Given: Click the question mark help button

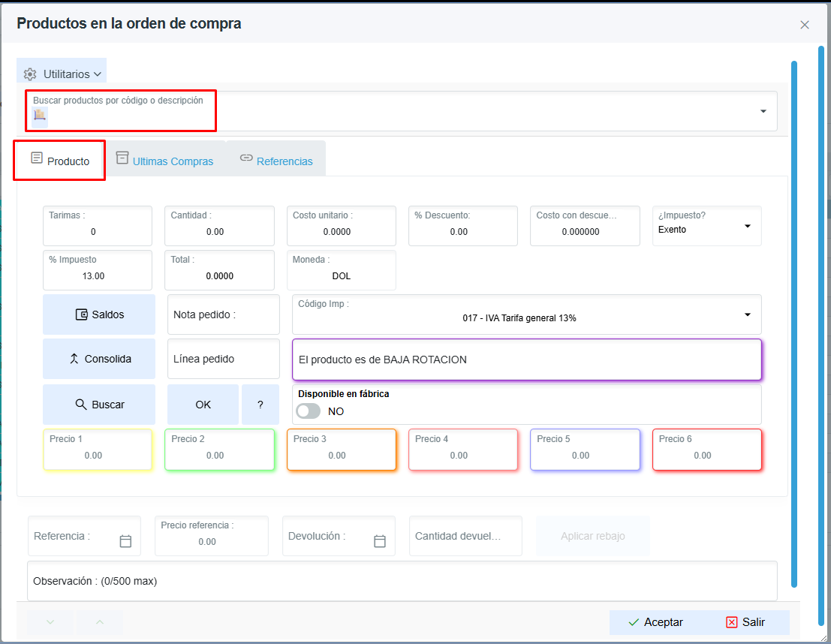Looking at the screenshot, I should [260, 405].
